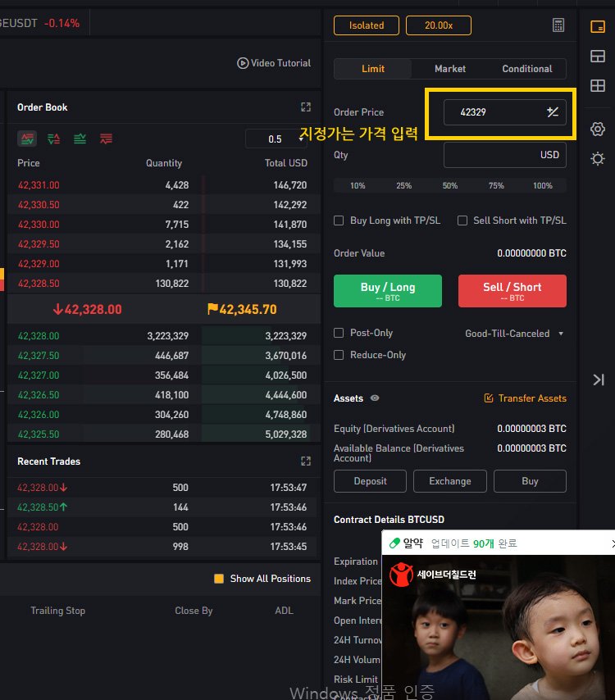Open settings gear in right sidebar

point(598,129)
